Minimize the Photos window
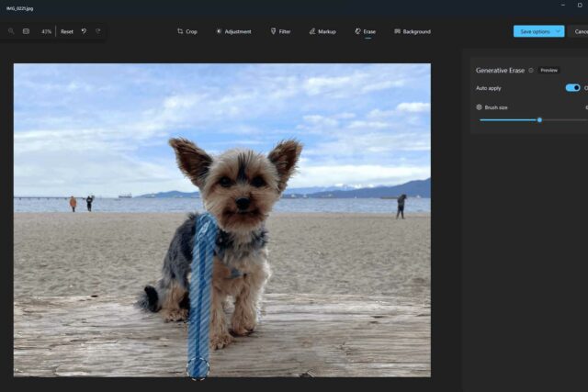Screen dimensions: 588x392 click(x=563, y=6)
